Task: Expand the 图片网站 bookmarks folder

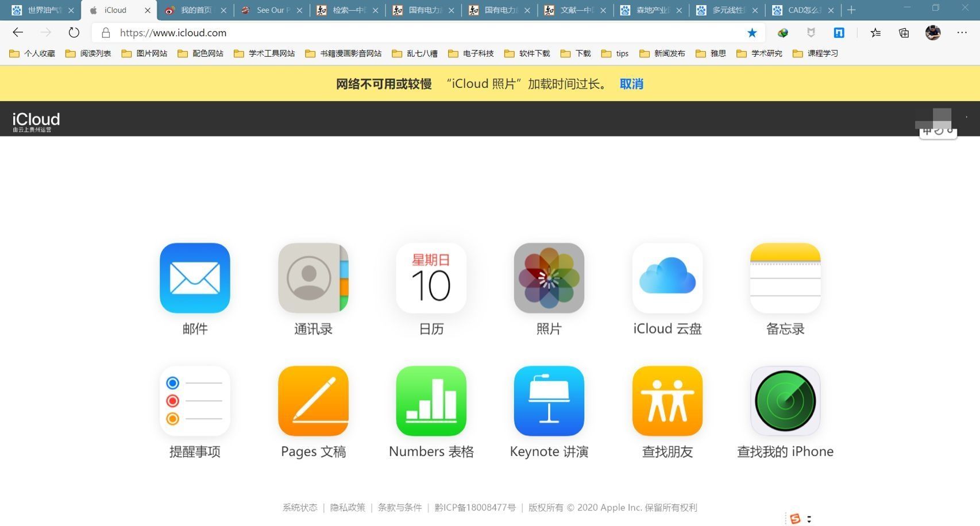Action: [x=145, y=53]
